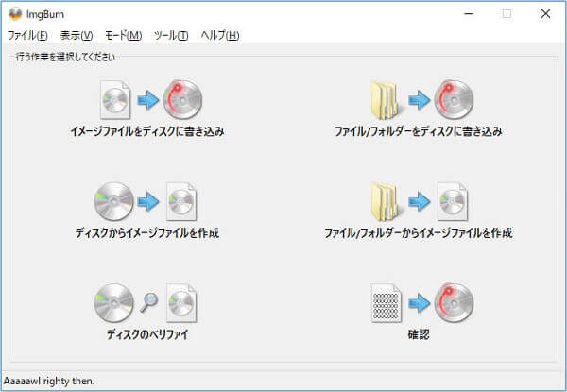
Task: Open the ヘルプ(H) menu
Action: (x=219, y=35)
